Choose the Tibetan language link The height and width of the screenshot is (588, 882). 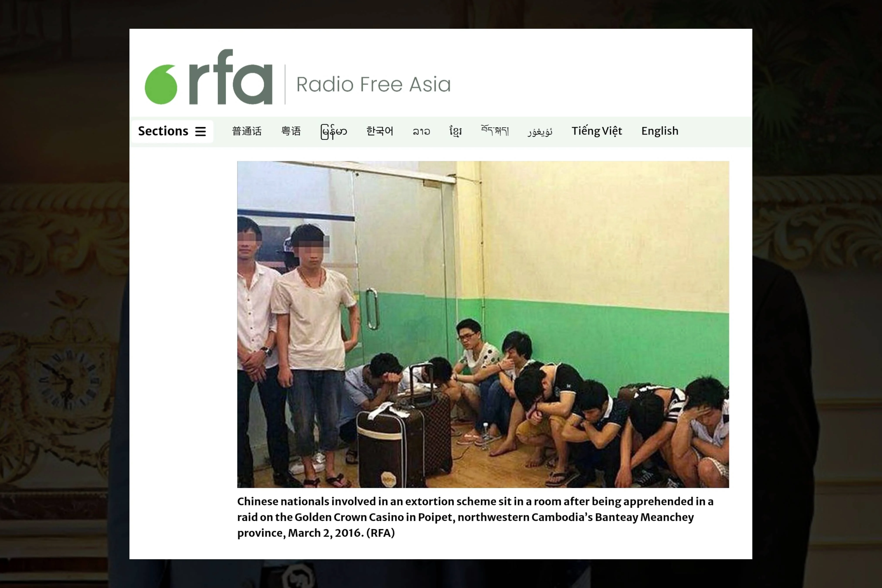[495, 131]
